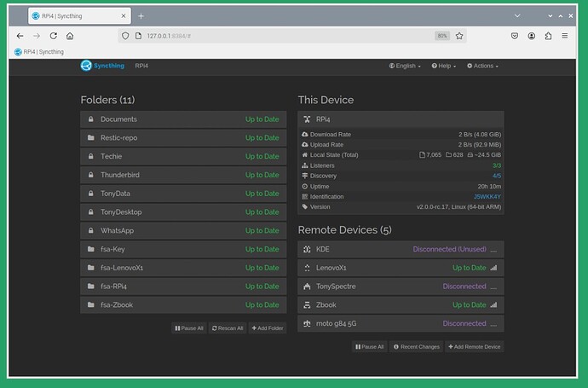
Task: Open the English language dropdown
Action: [405, 66]
